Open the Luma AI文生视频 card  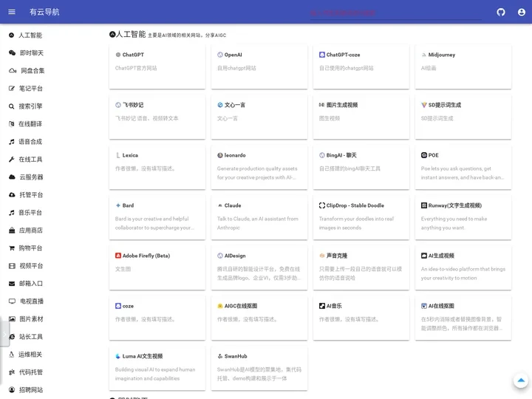tap(157, 368)
